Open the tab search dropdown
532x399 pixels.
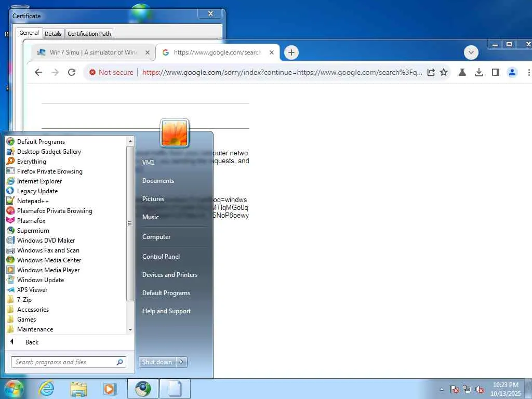pyautogui.click(x=471, y=52)
